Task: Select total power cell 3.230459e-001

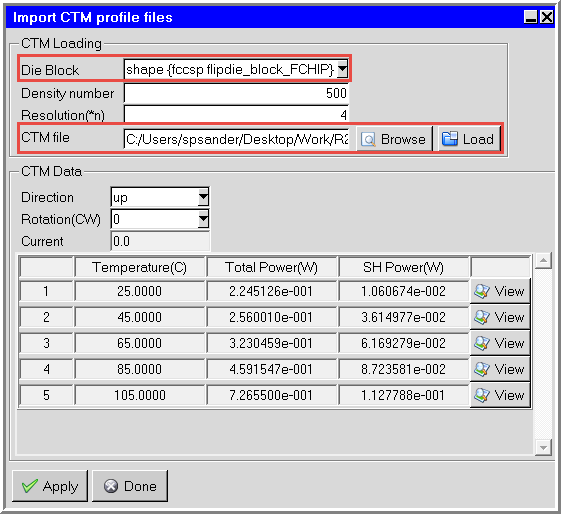Action: click(272, 343)
